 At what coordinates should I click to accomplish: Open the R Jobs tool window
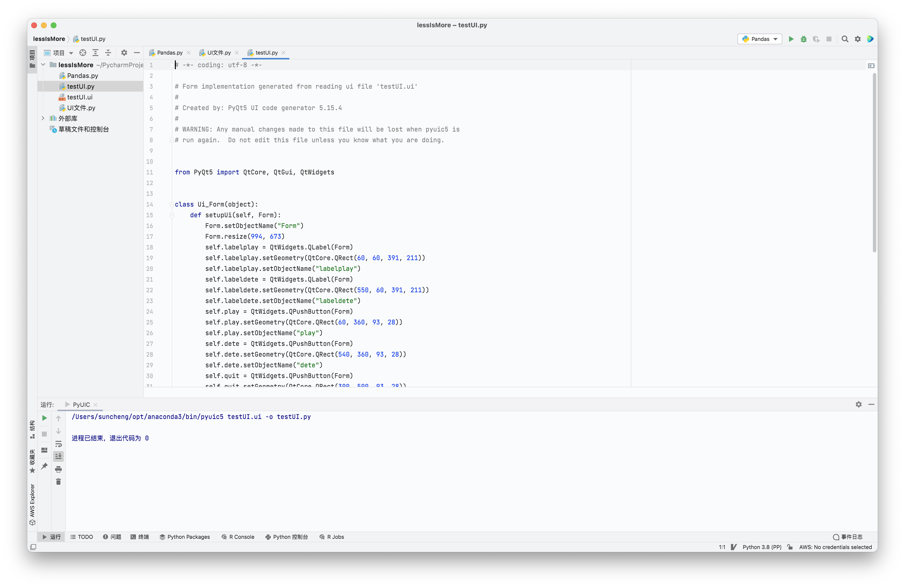331,537
